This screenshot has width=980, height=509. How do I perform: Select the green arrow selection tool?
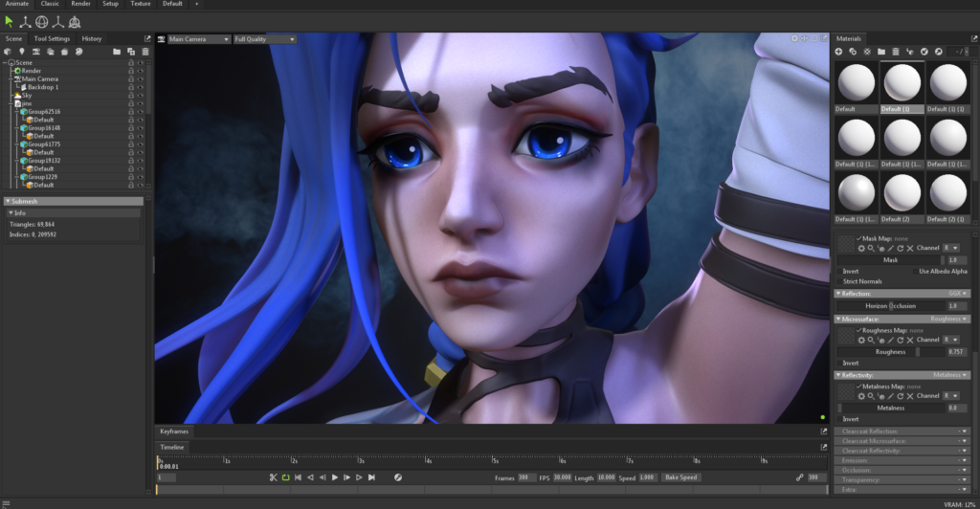pyautogui.click(x=10, y=21)
